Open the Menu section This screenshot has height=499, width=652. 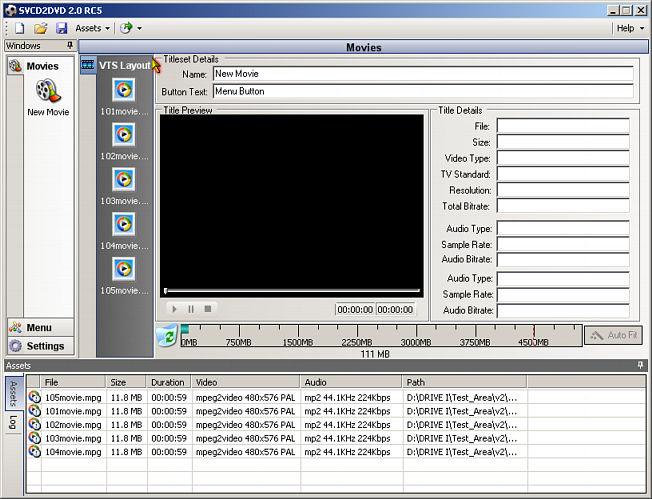40,328
